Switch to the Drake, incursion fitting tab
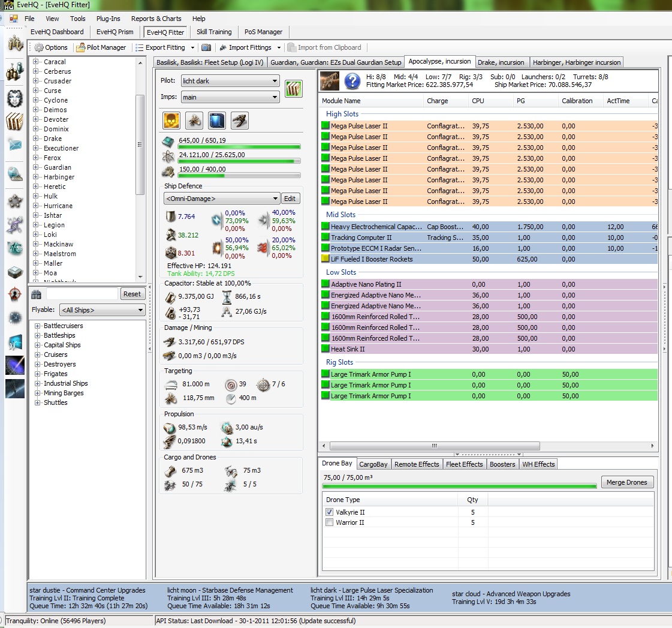The height and width of the screenshot is (628, 672). (501, 62)
